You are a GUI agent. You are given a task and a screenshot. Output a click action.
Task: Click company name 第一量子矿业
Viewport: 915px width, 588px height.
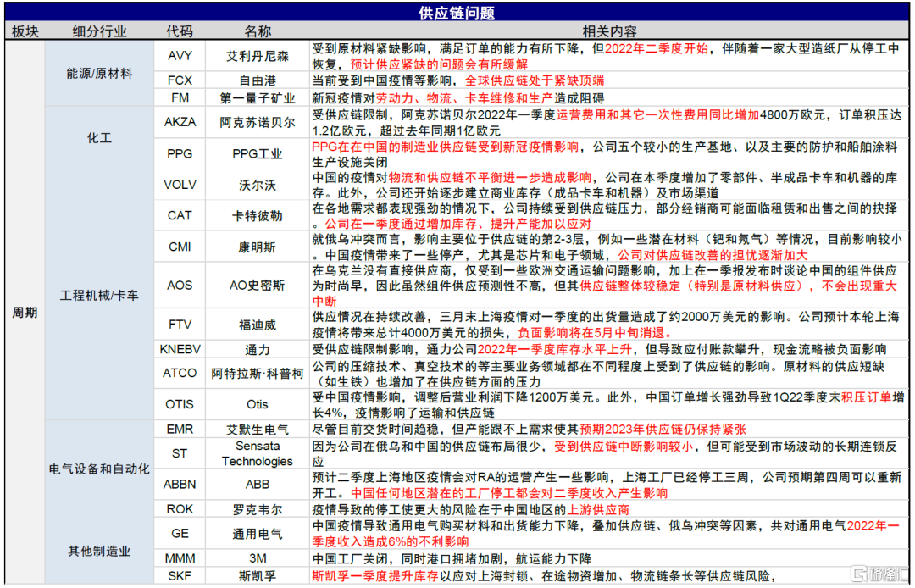(x=258, y=98)
